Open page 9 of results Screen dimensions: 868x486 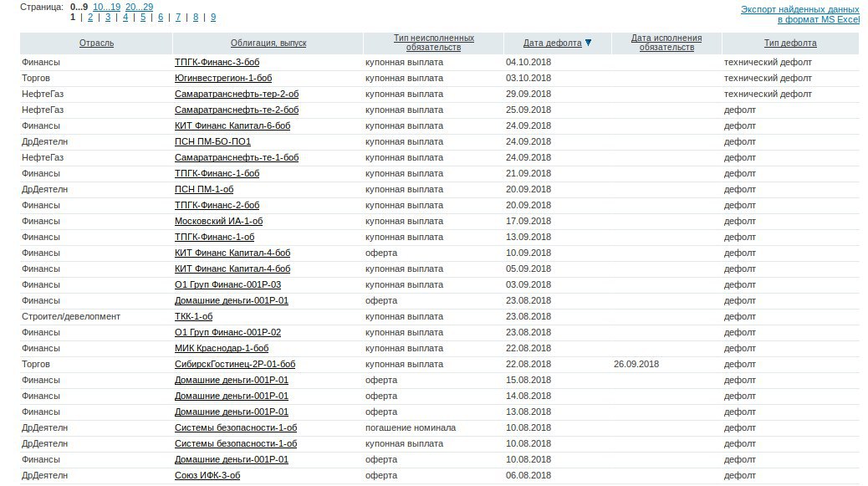coord(213,18)
